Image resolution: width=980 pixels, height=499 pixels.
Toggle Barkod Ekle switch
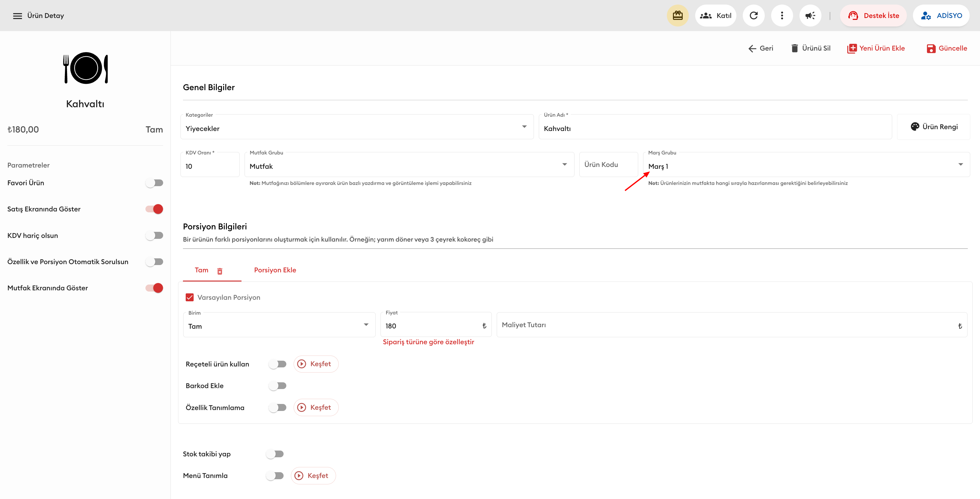(x=277, y=386)
